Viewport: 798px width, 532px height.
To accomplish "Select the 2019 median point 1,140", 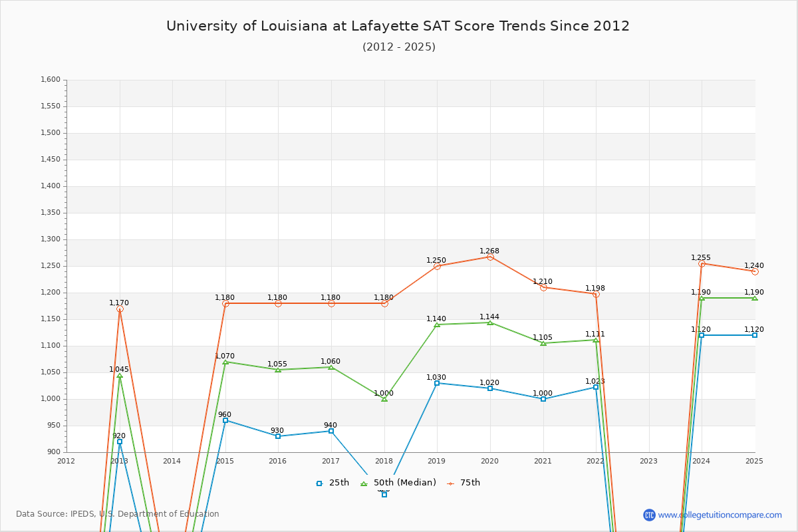I will click(x=437, y=325).
